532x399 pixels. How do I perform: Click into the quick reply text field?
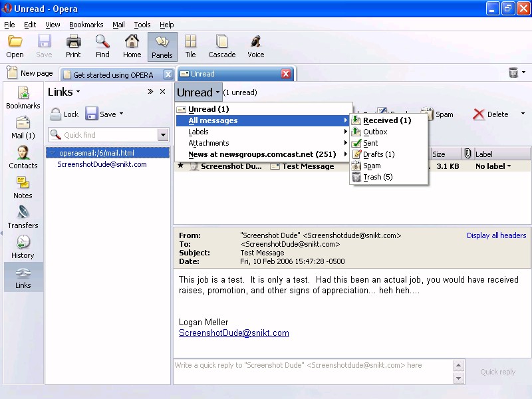point(313,371)
